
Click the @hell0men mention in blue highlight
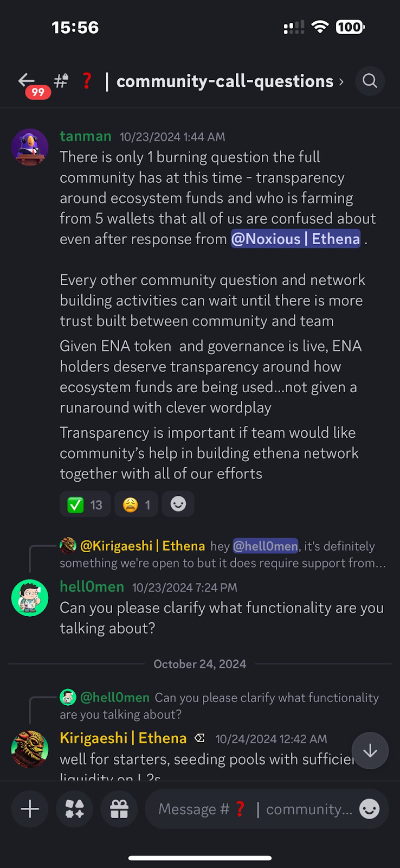tap(265, 546)
